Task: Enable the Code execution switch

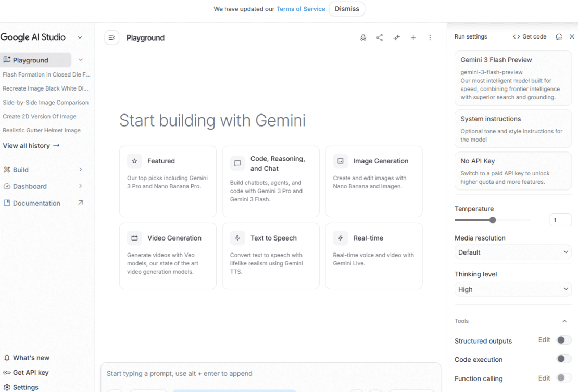Action: pyautogui.click(x=563, y=359)
